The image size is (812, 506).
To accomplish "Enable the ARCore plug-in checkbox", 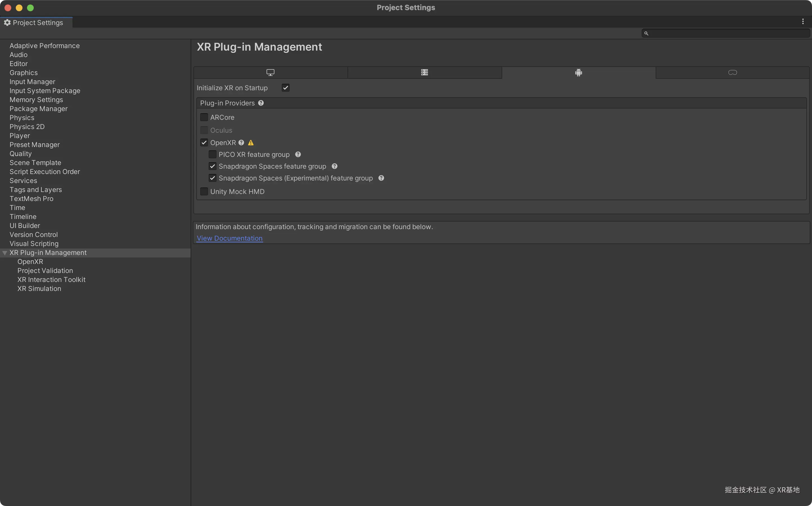I will point(204,118).
